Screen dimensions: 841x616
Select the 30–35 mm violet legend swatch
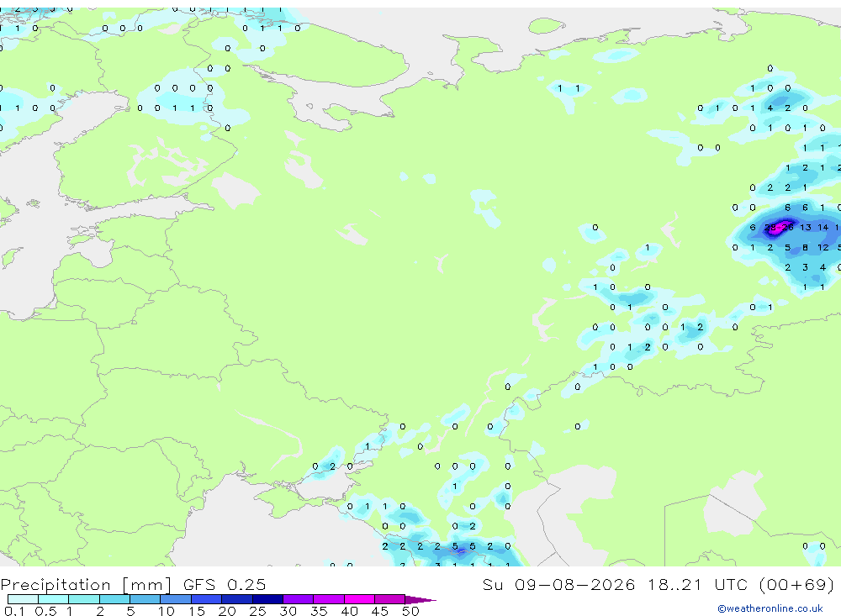tap(299, 599)
